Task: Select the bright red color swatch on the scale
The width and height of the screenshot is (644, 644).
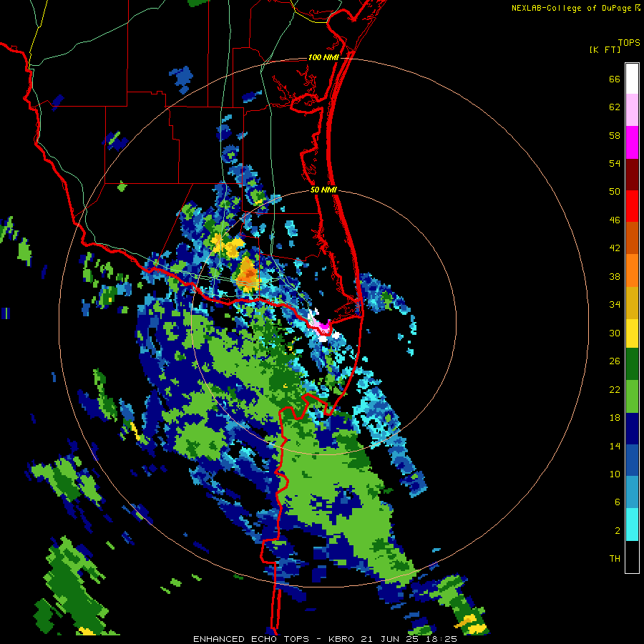Action: tap(632, 206)
